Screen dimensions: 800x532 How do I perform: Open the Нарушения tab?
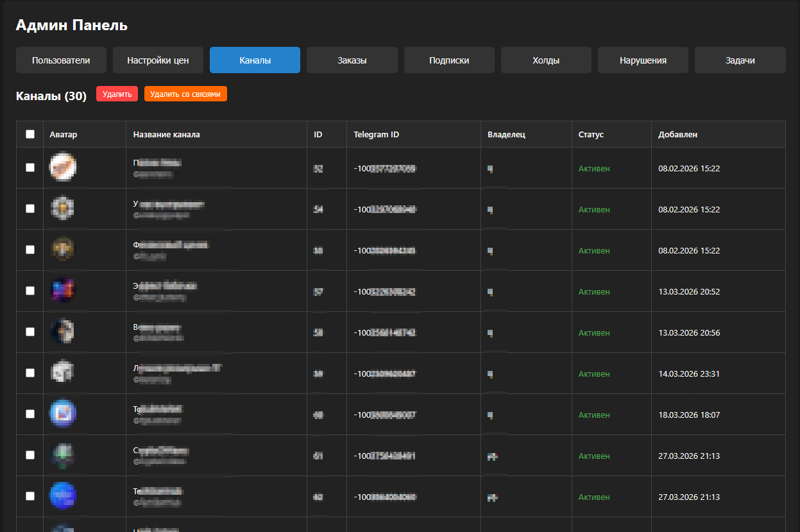click(x=643, y=60)
